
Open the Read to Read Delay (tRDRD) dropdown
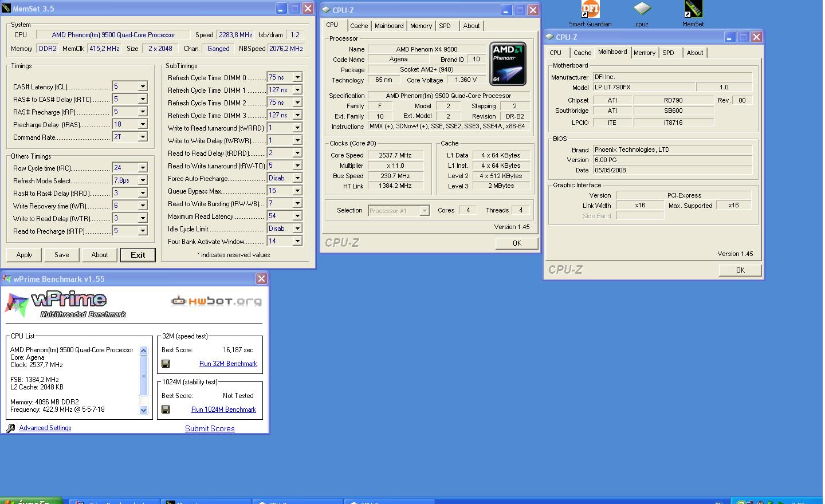pyautogui.click(x=297, y=153)
